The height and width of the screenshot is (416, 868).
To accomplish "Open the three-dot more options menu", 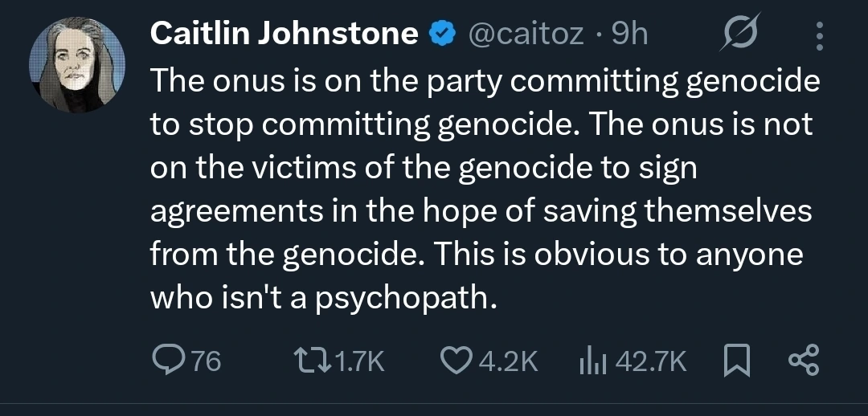I will 819,35.
